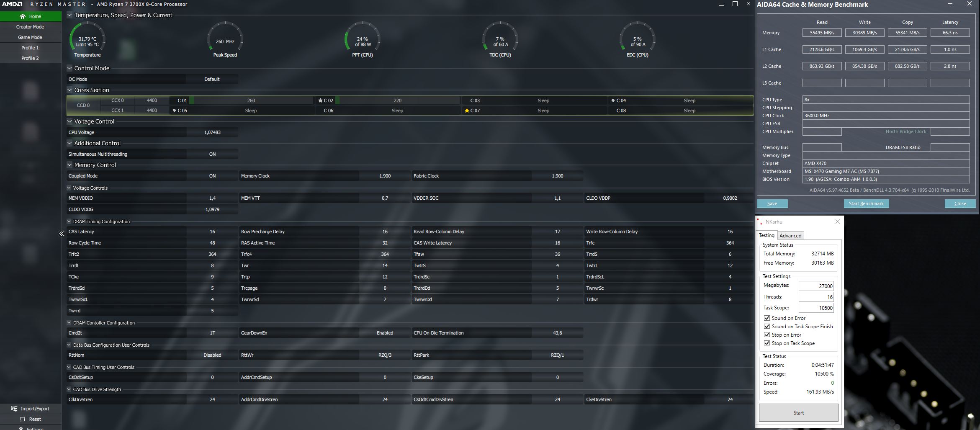This screenshot has height=430, width=980.
Task: Click the Task Scope input field
Action: click(816, 308)
